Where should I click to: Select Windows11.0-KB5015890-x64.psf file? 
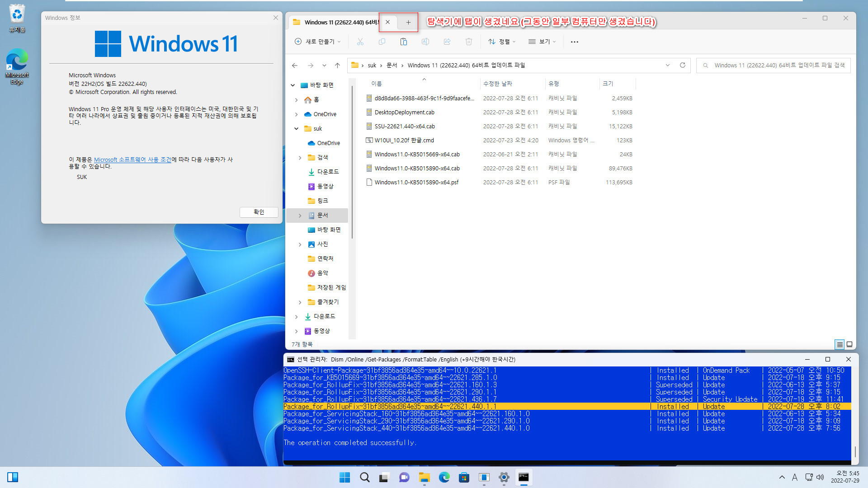point(416,183)
